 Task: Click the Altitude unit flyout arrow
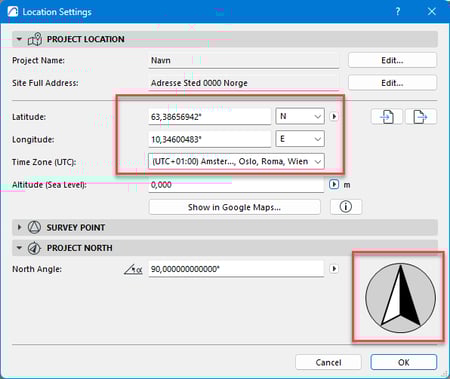point(334,184)
